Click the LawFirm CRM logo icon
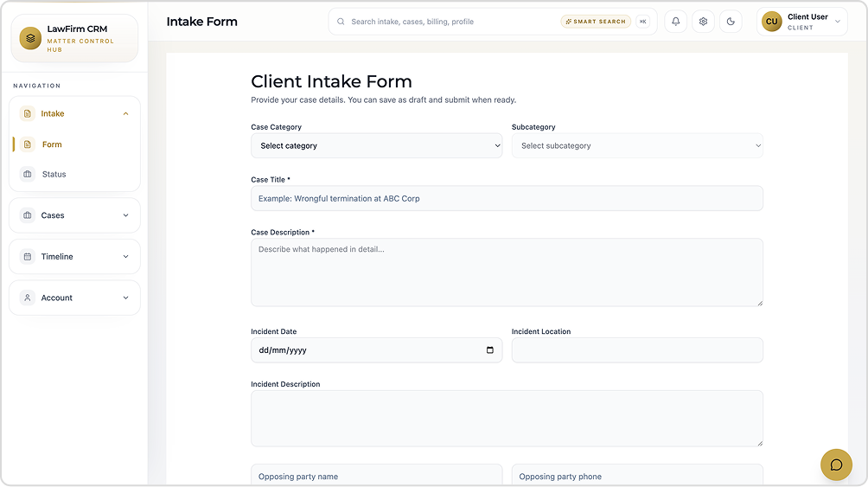This screenshot has width=868, height=487. pyautogui.click(x=30, y=38)
